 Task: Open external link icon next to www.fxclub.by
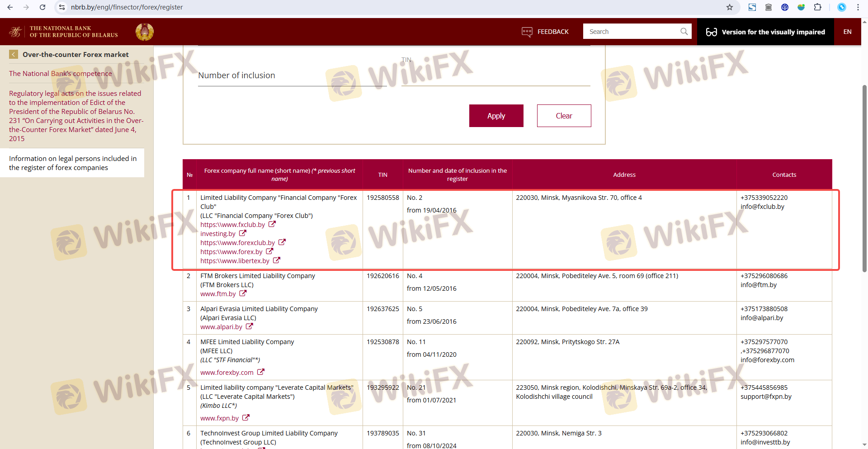point(272,224)
